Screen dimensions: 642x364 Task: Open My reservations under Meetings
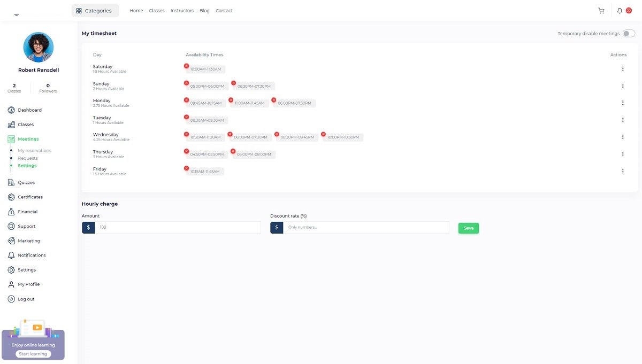(x=35, y=151)
